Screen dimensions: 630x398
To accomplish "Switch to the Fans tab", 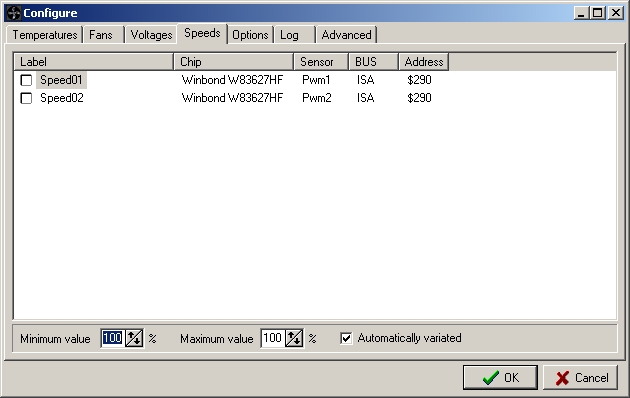I will (103, 35).
